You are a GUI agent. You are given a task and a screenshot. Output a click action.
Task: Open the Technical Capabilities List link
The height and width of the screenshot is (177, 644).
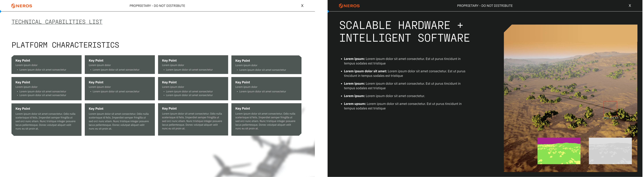(x=57, y=22)
